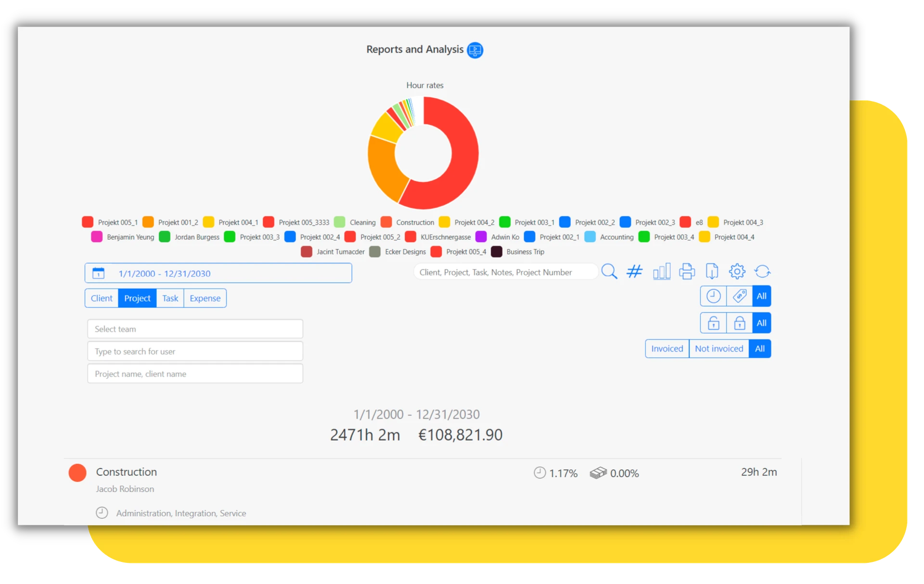Open the Select team dropdown
The height and width of the screenshot is (584, 924).
(x=194, y=329)
